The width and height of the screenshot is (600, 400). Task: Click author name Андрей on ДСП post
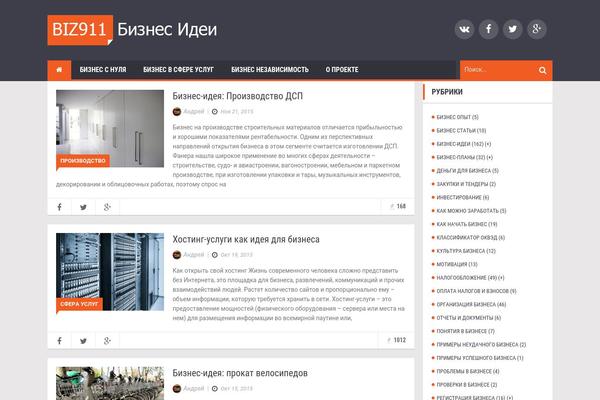click(x=194, y=111)
